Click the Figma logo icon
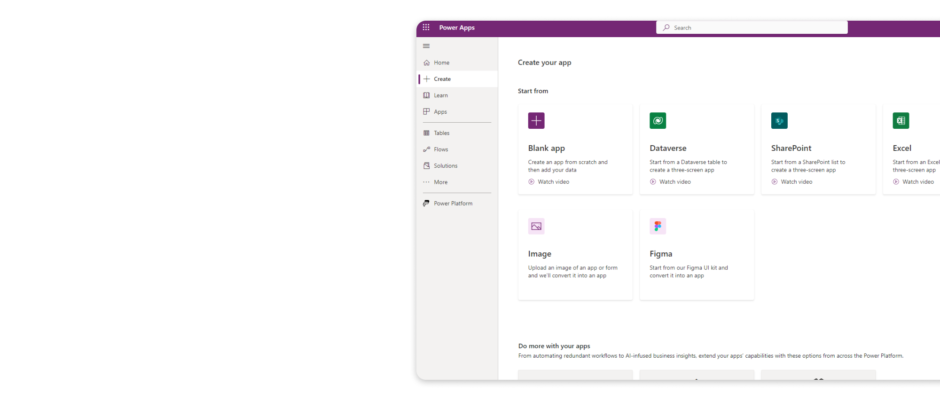Viewport: 940px width, 400px height. (x=658, y=226)
